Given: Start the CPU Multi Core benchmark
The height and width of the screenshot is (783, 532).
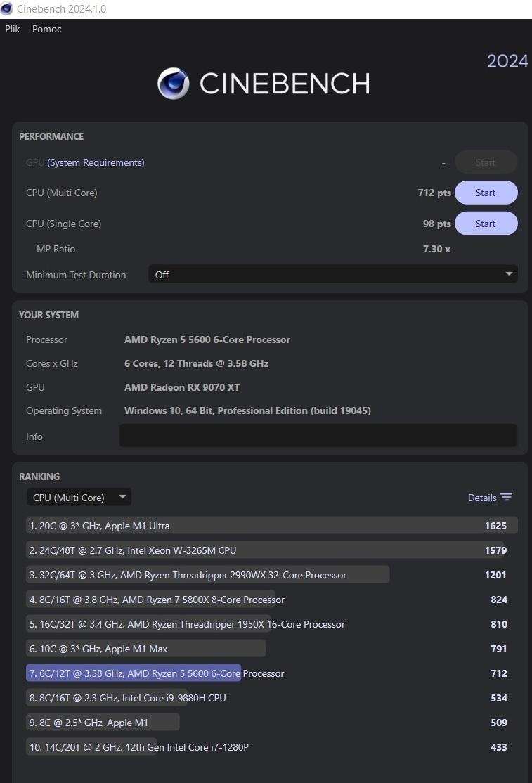Looking at the screenshot, I should pos(486,193).
